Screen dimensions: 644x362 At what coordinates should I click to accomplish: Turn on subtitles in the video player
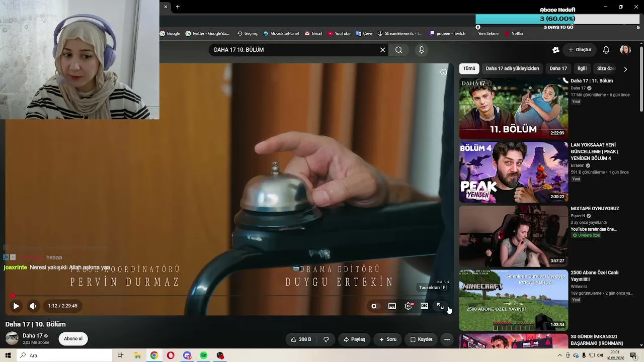pos(392,306)
